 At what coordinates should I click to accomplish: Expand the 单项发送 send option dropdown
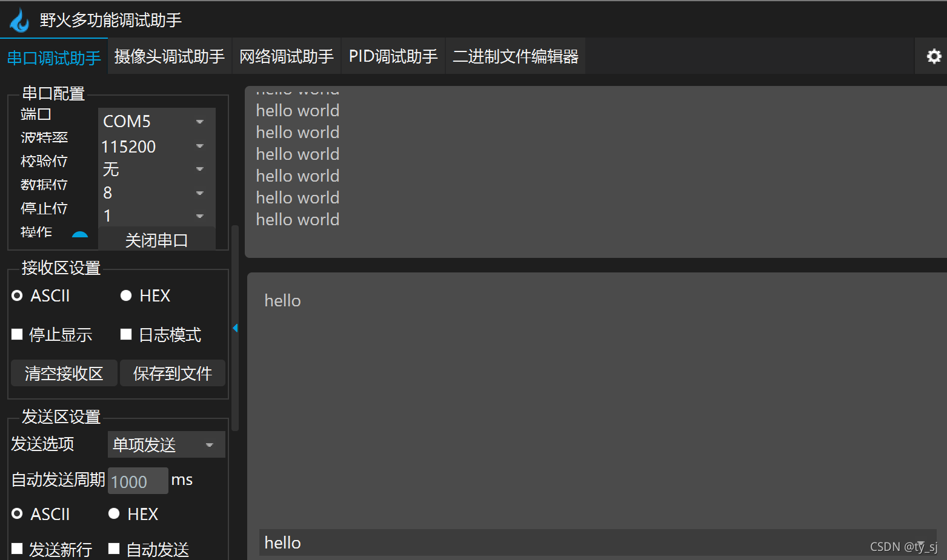[167, 445]
